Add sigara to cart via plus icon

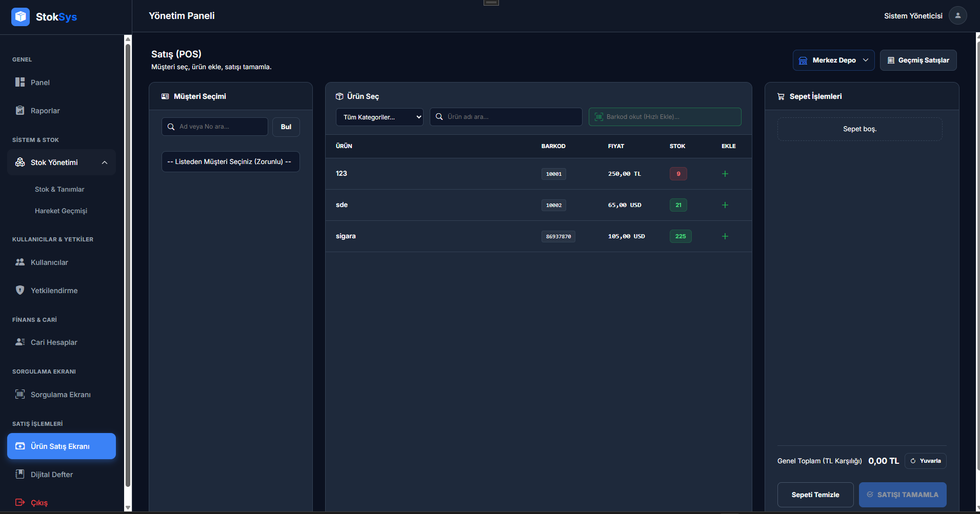[725, 236]
